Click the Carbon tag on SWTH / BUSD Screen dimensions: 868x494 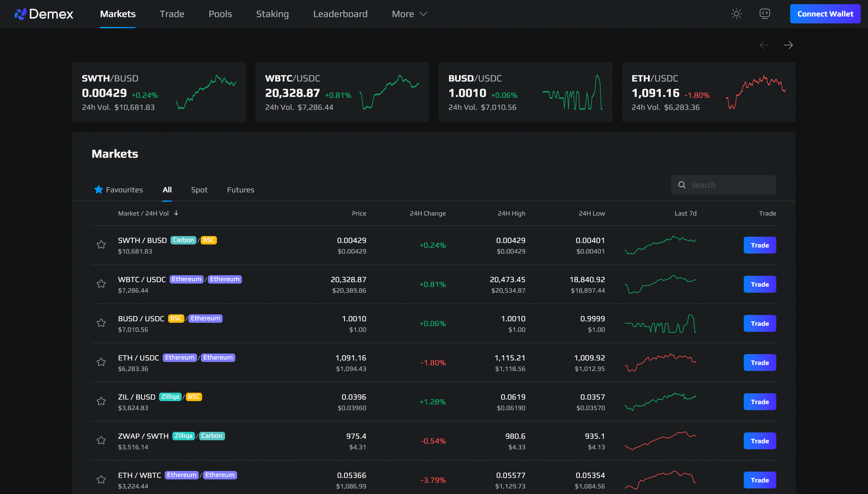point(184,240)
